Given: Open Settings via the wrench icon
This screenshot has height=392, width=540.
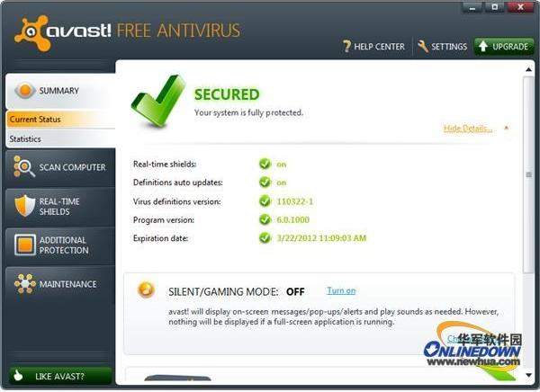Looking at the screenshot, I should (x=423, y=46).
